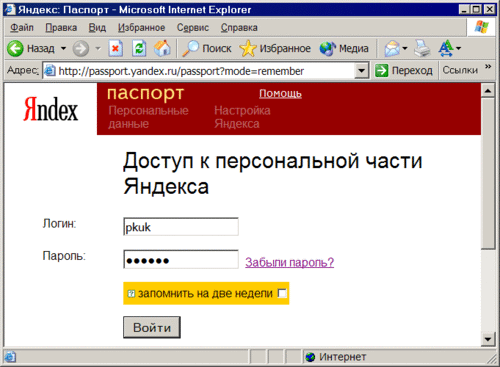500x367 pixels.
Task: Expand the Mail icon dropdown arrow
Action: tap(405, 49)
